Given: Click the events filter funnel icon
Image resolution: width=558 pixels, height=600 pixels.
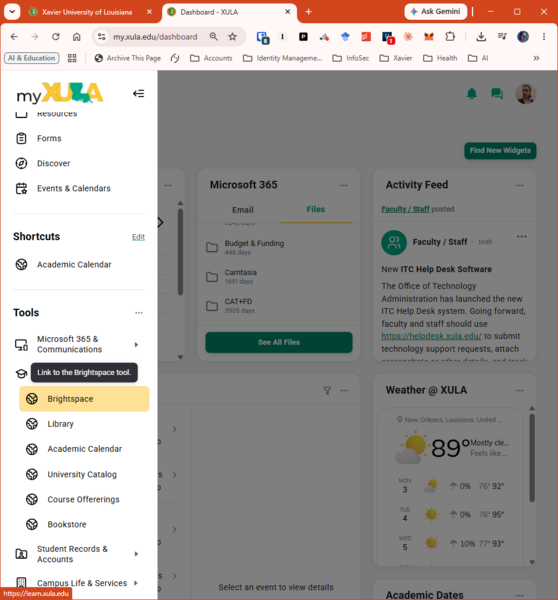Looking at the screenshot, I should coord(327,391).
